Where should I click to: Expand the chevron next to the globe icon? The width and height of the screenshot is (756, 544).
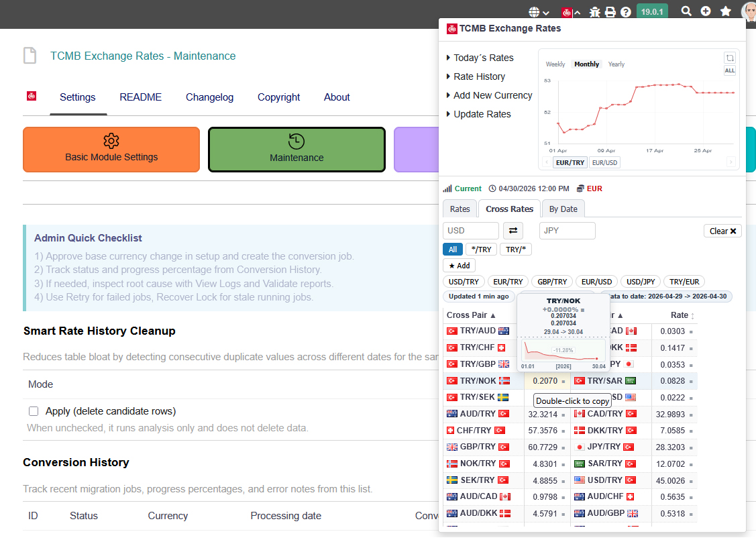click(x=546, y=13)
